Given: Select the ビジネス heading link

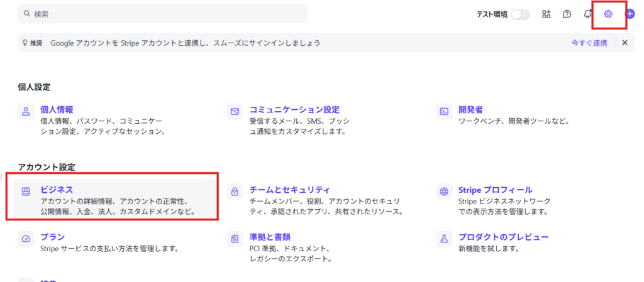Looking at the screenshot, I should (x=57, y=189).
